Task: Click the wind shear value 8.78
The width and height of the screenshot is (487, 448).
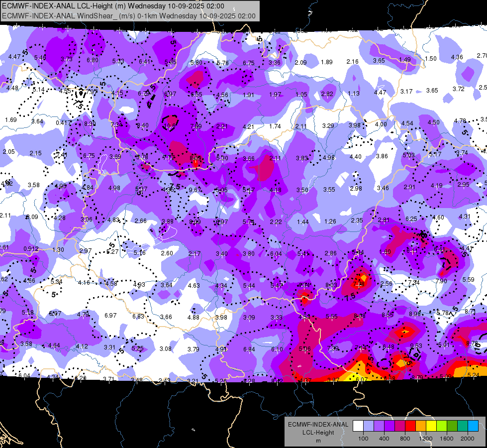Action: click(x=472, y=343)
